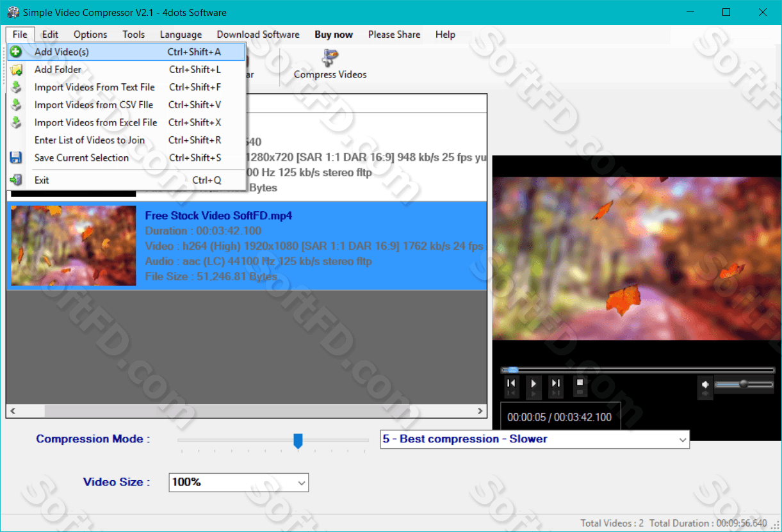Open the Video Size 100% dropdown
This screenshot has width=782, height=532.
click(x=302, y=482)
